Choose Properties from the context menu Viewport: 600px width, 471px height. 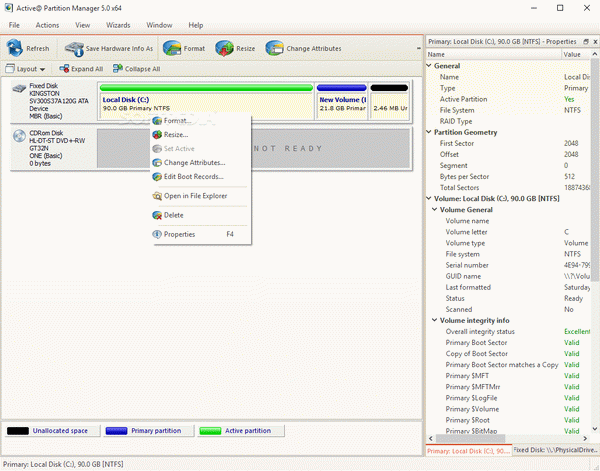pos(202,234)
